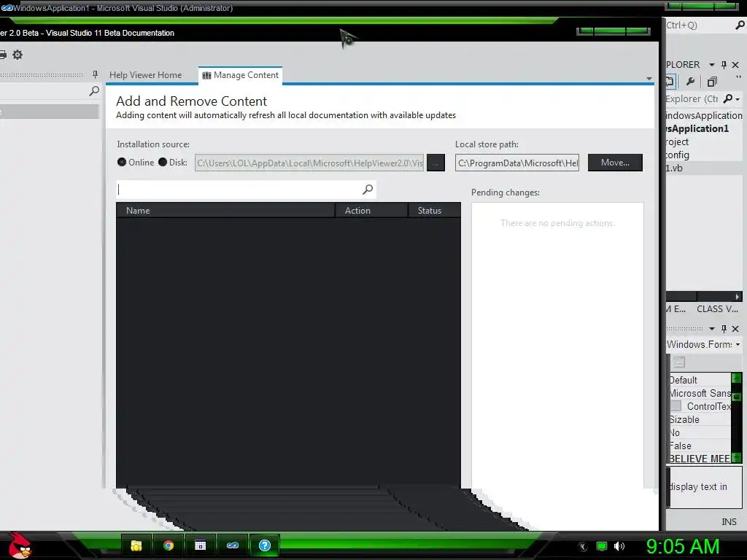
Task: Click the left pane search magnifier
Action: tap(94, 91)
